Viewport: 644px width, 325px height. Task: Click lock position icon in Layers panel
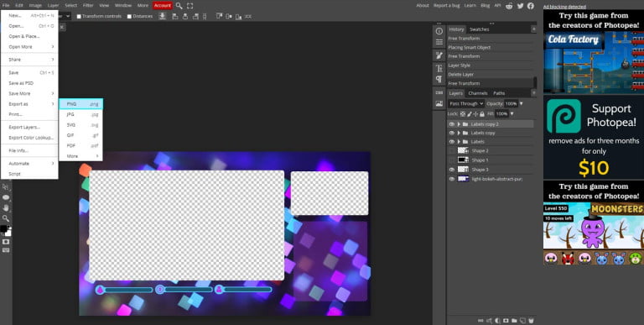click(x=475, y=114)
